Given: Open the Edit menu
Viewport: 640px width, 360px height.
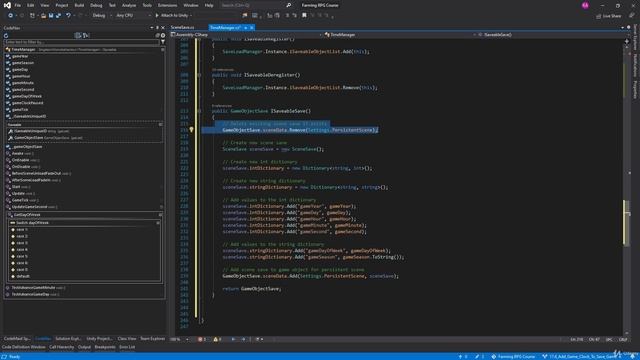Looking at the screenshot, I should [31, 5].
